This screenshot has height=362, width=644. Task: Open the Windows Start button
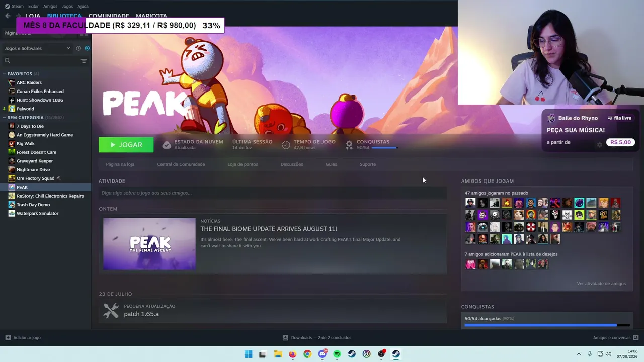coord(248,354)
